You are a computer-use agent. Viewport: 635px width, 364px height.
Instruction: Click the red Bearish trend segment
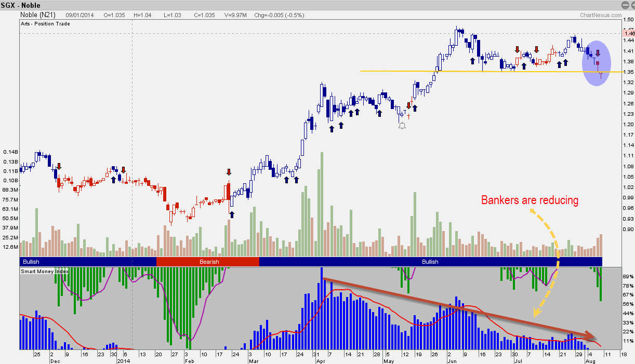[207, 262]
